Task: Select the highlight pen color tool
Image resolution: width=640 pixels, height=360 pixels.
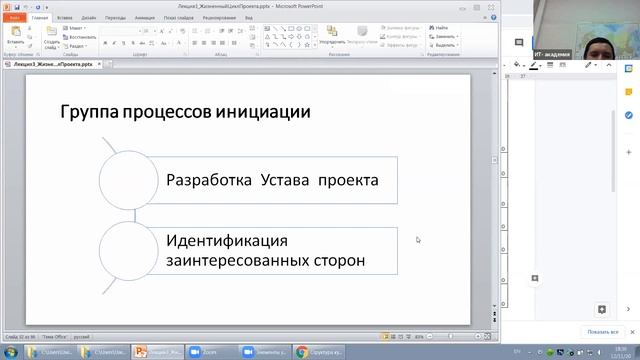Action: point(533,65)
